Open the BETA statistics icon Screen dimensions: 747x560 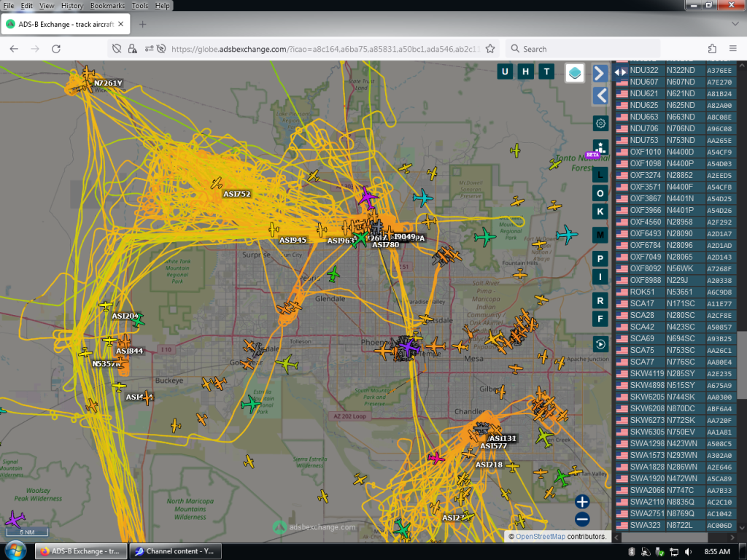600,148
